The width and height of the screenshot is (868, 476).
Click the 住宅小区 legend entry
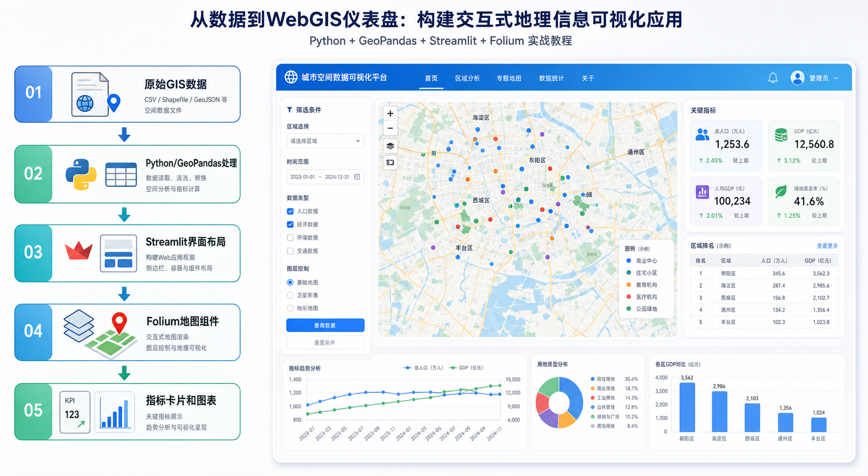point(641,273)
